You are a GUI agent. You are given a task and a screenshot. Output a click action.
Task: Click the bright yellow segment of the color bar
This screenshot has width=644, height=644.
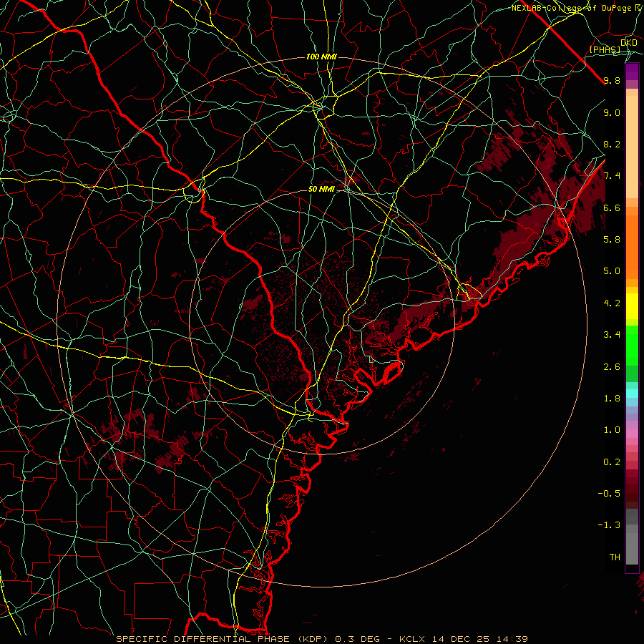tap(632, 306)
